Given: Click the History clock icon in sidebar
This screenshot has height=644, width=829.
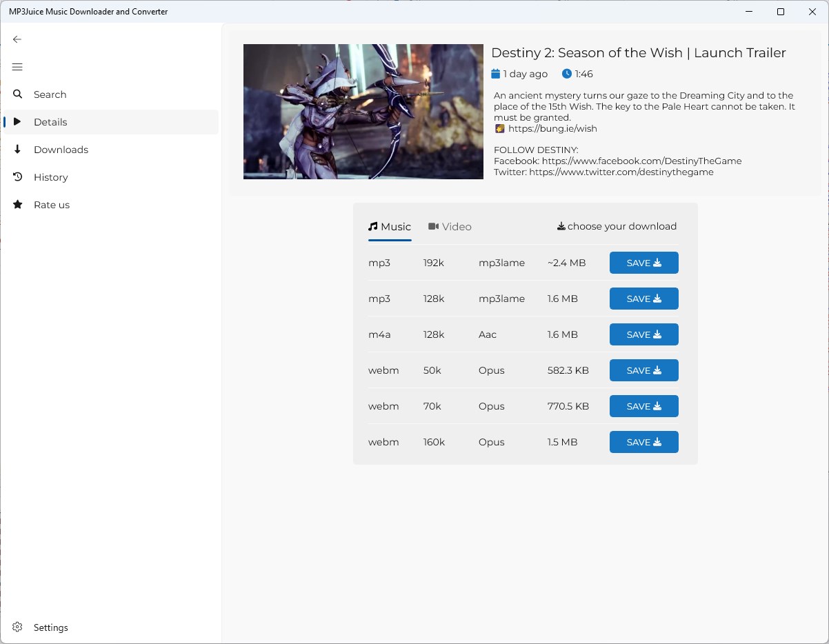Looking at the screenshot, I should pos(18,177).
